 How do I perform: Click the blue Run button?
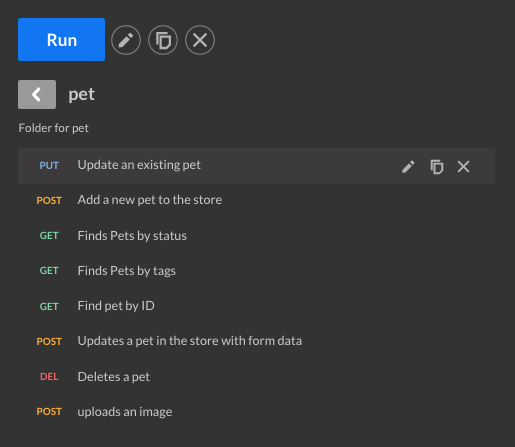tap(61, 40)
